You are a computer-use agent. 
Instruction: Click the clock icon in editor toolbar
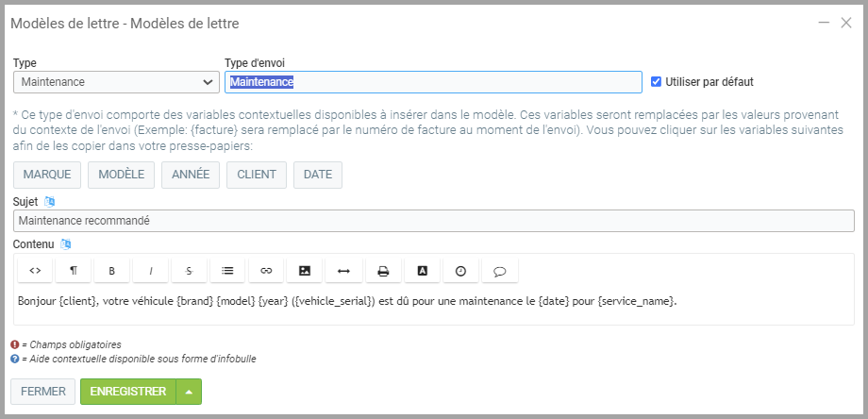point(460,271)
